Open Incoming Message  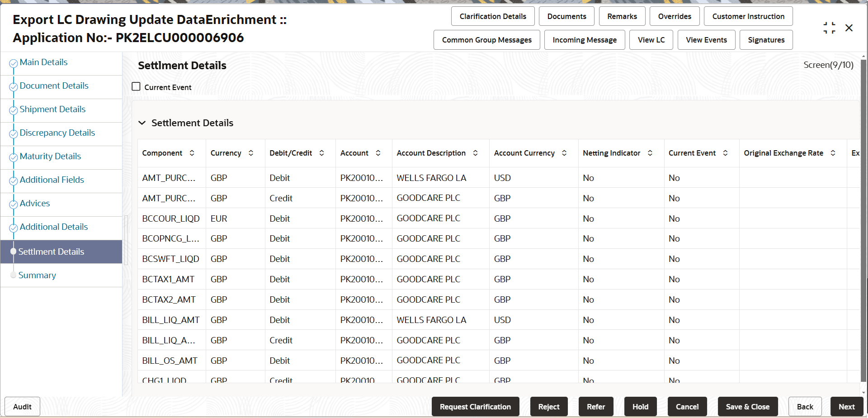coord(584,40)
